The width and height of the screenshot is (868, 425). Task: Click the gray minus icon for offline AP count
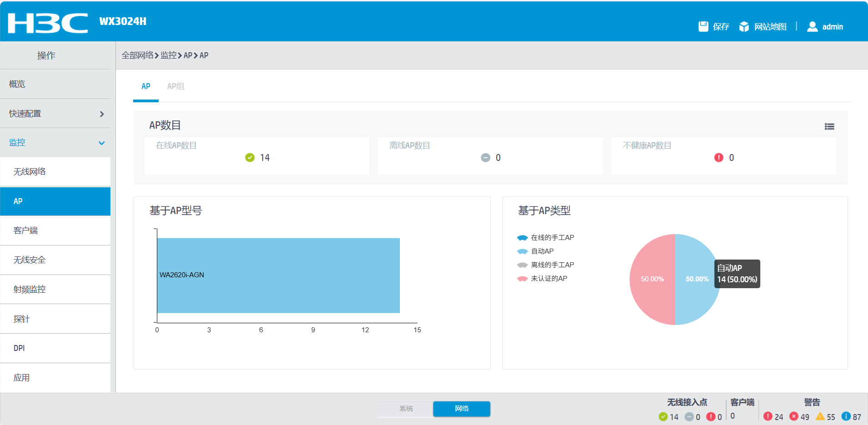pyautogui.click(x=486, y=157)
